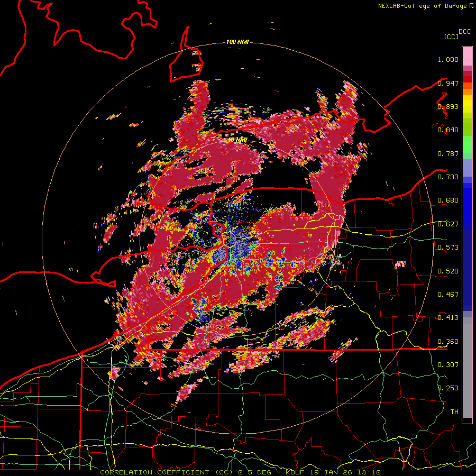
Task: Click the 0.520 scale value
Action: point(448,271)
